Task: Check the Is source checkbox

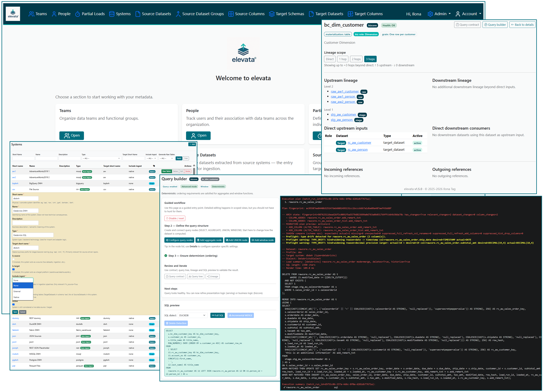Action: tap(13, 259)
